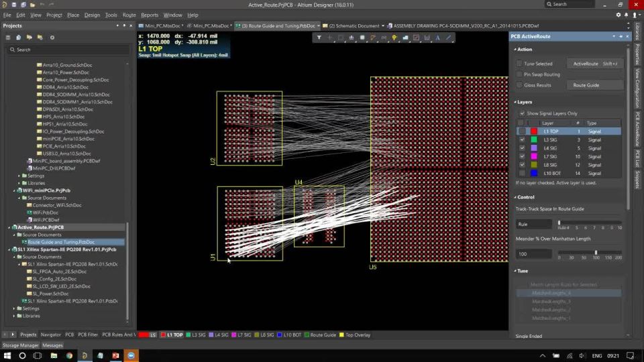
Task: Click the place polygon pour icon
Action: pos(405,38)
